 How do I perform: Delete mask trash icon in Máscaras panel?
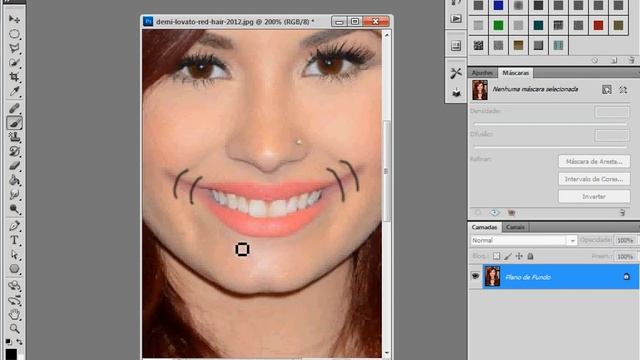click(622, 213)
